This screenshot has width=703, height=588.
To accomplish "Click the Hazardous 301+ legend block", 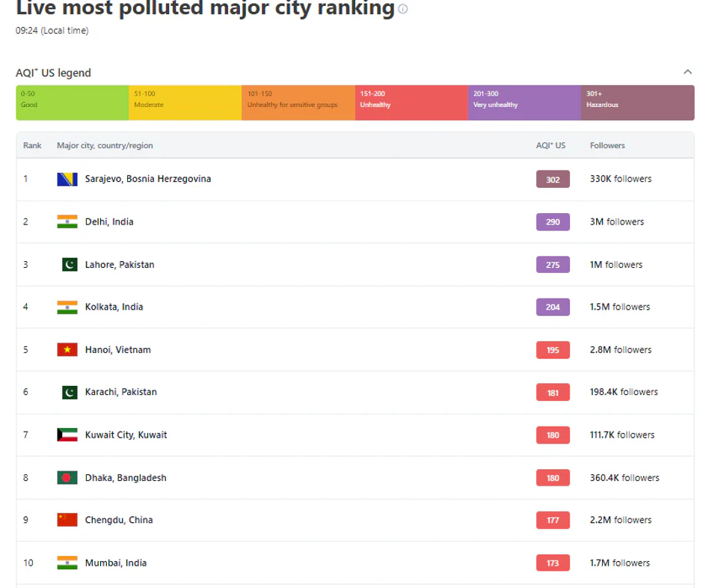I will click(637, 102).
